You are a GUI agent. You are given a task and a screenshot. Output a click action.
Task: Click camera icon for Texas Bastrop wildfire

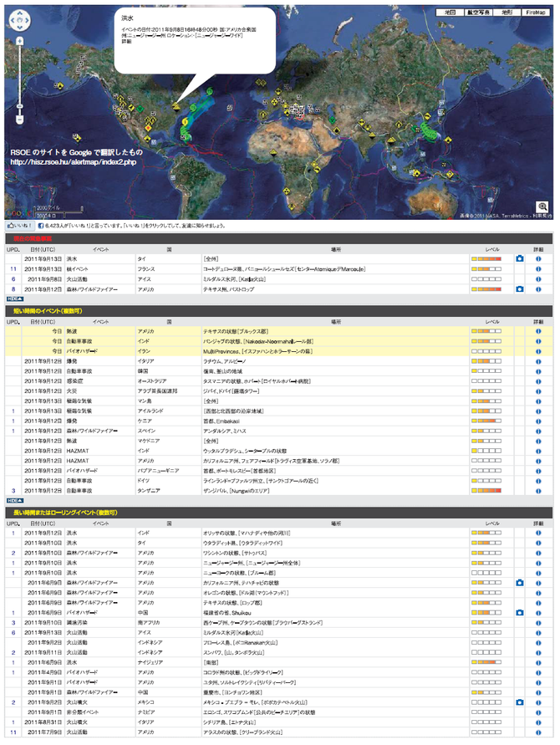tap(519, 289)
